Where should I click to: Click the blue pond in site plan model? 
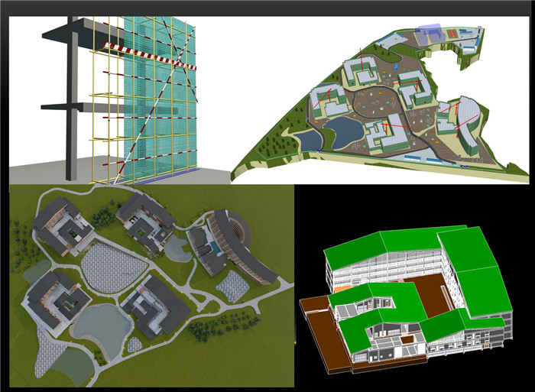348,130
